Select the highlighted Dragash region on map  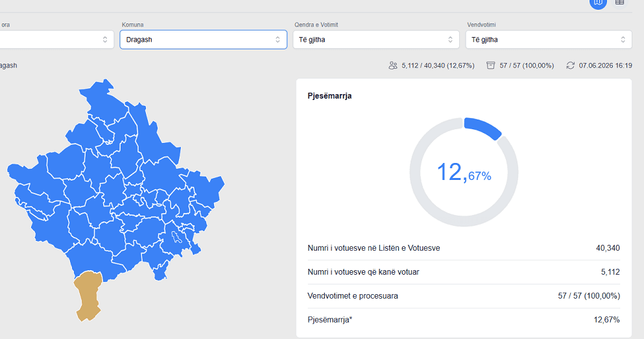88,295
